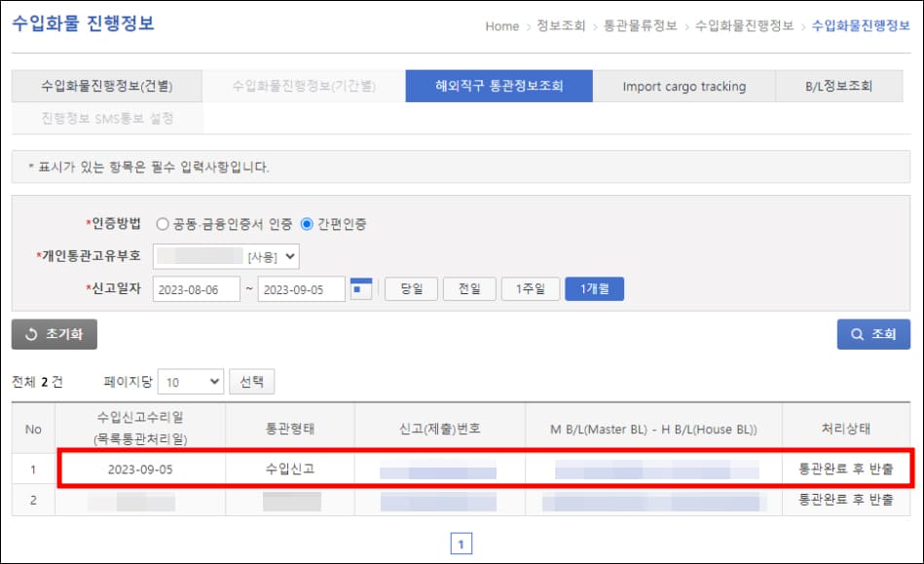Open the calendar date picker icon
Image resolution: width=924 pixels, height=564 pixels.
tap(361, 288)
